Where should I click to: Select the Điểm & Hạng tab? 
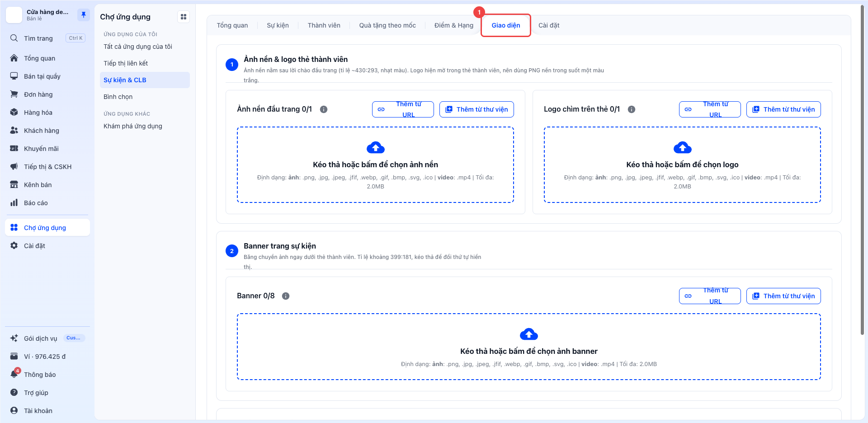coord(454,25)
